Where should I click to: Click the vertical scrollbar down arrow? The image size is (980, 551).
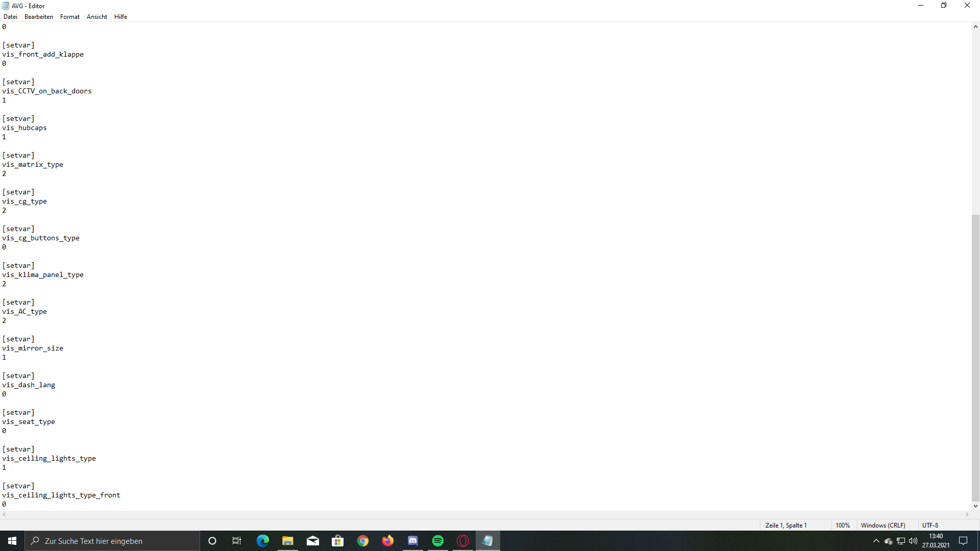tap(975, 506)
